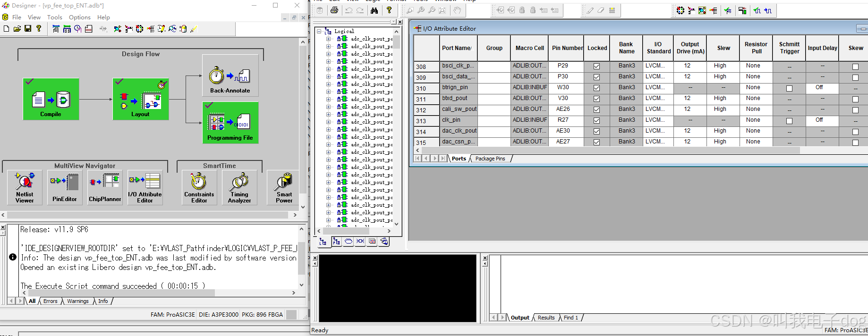Click the Print icon in the right toolbar
This screenshot has height=336, width=868.
pos(334,10)
